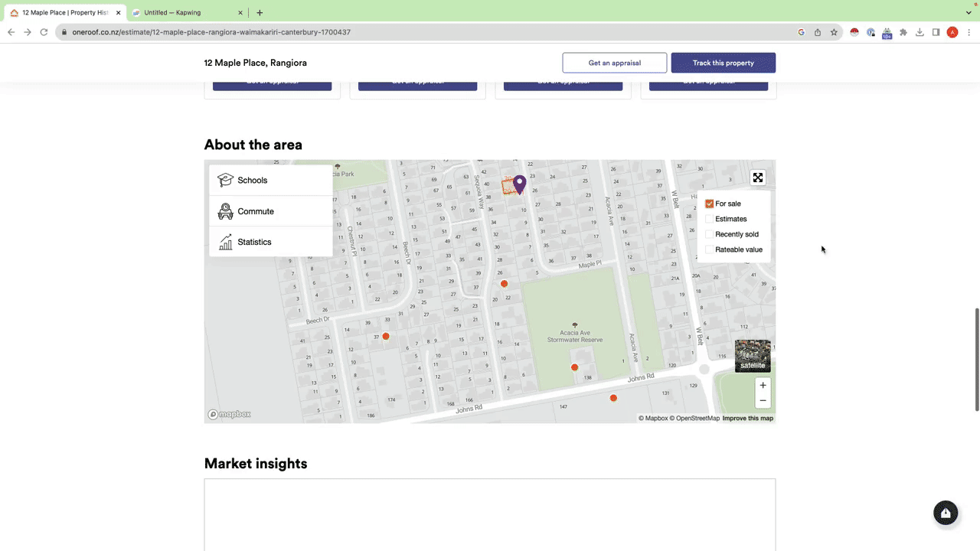Click the Mapbox logo on the map
Image resolution: width=980 pixels, height=551 pixels.
(x=230, y=414)
